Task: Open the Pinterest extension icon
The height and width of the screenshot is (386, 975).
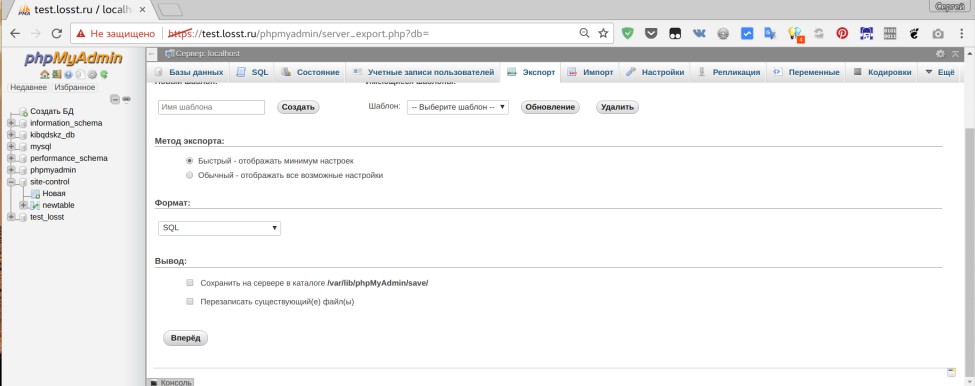Action: pos(842,34)
